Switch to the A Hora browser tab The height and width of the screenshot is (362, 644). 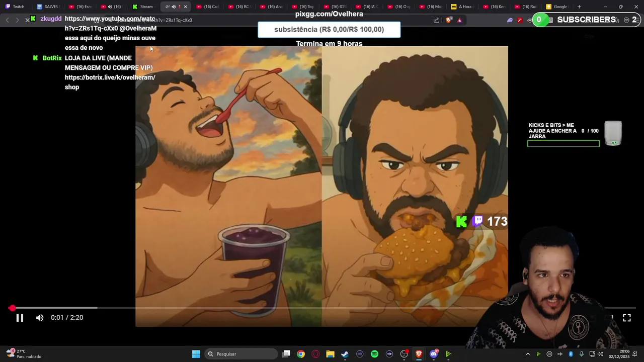coord(462,7)
